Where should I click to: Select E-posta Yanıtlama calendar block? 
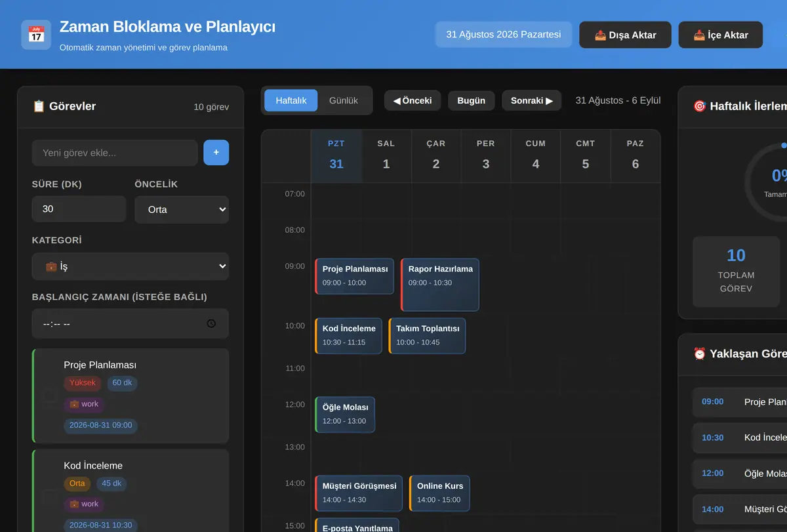(357, 525)
